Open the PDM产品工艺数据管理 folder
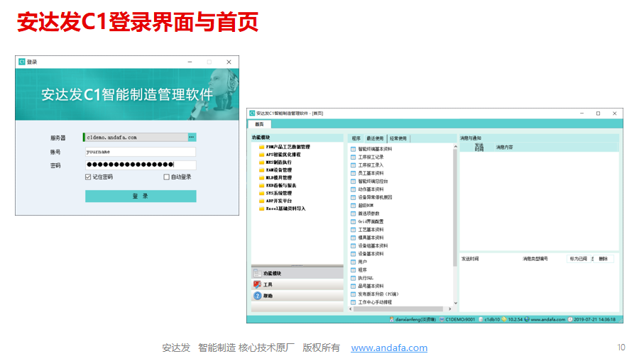644x361 pixels. [x=284, y=147]
